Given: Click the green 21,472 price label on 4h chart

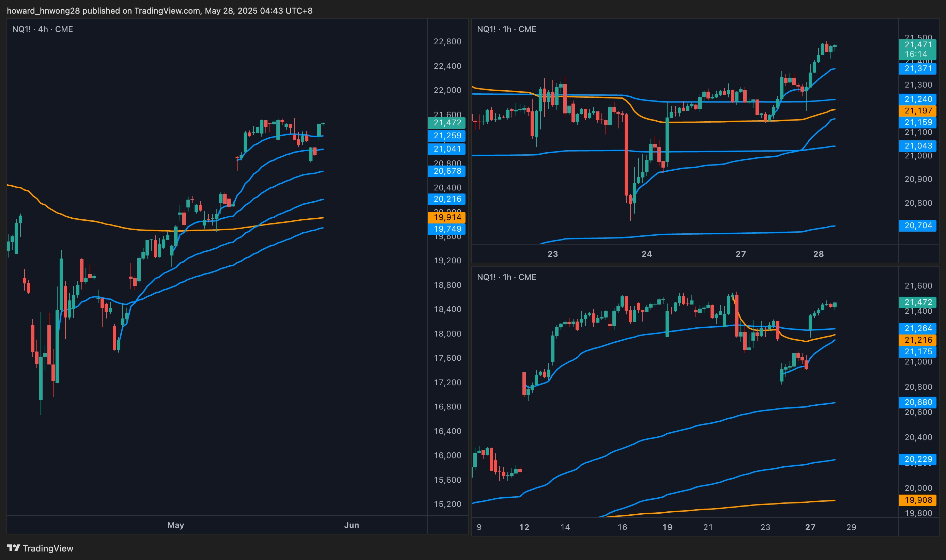Looking at the screenshot, I should (446, 123).
